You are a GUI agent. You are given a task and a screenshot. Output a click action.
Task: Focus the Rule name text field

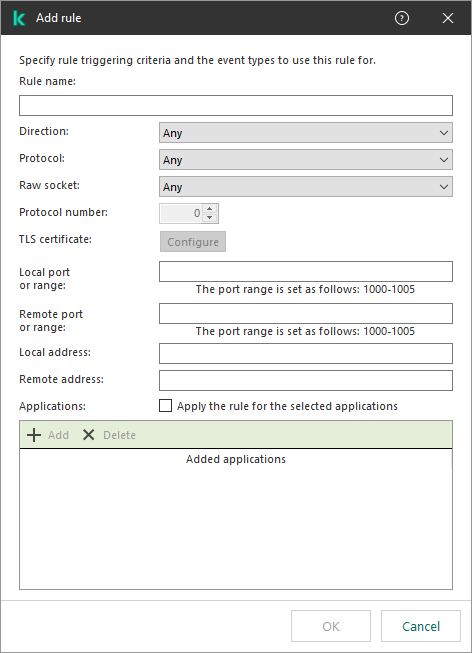pyautogui.click(x=236, y=106)
